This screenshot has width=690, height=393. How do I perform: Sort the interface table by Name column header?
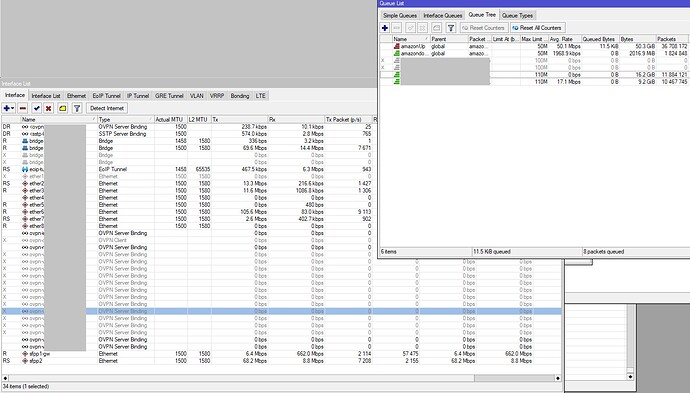tap(59, 119)
